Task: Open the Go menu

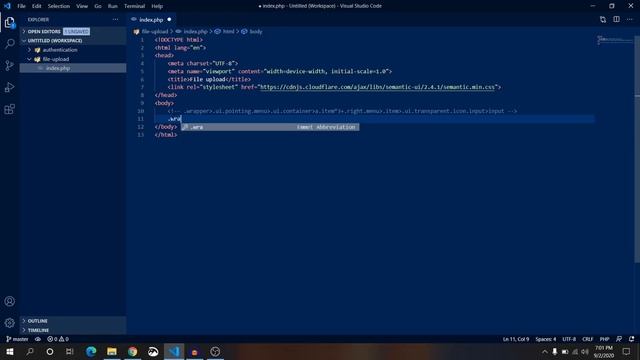Action: [98, 6]
